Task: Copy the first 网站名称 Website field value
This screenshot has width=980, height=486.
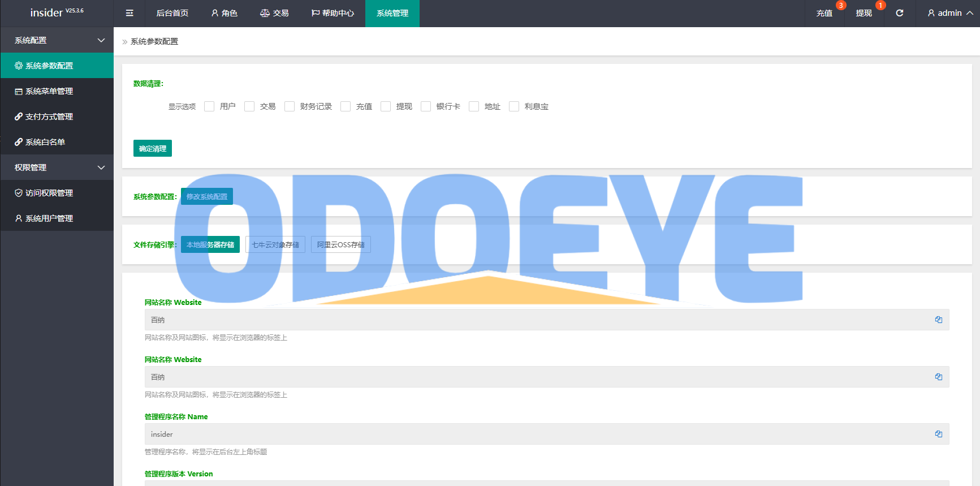Action: pyautogui.click(x=938, y=320)
